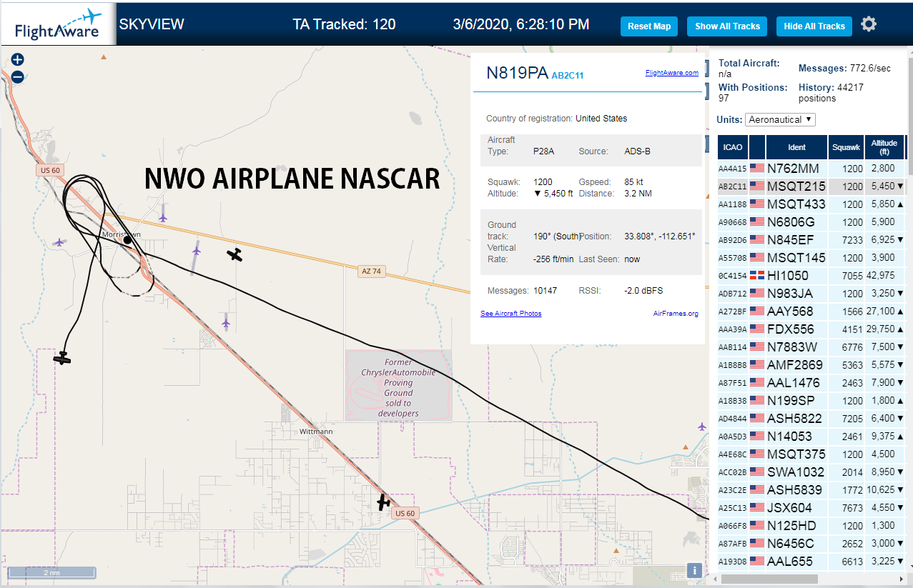Open the Units dropdown
The image size is (913, 588).
tap(780, 119)
